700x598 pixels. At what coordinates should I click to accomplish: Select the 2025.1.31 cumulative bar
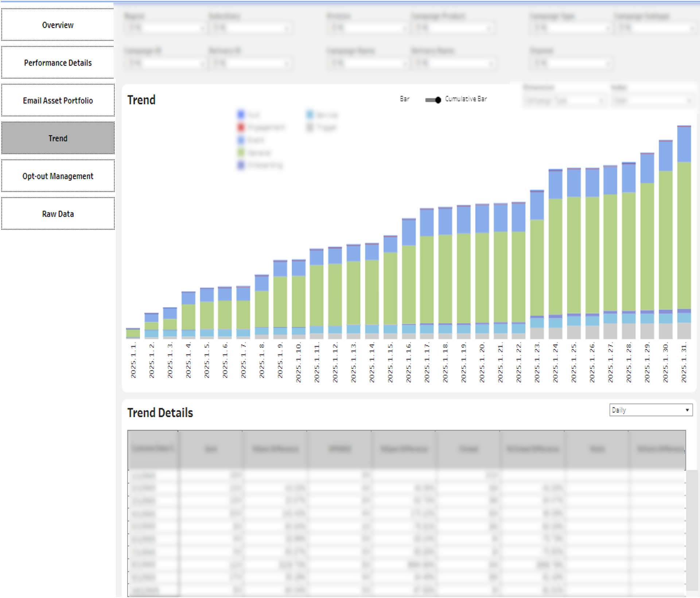[684, 233]
